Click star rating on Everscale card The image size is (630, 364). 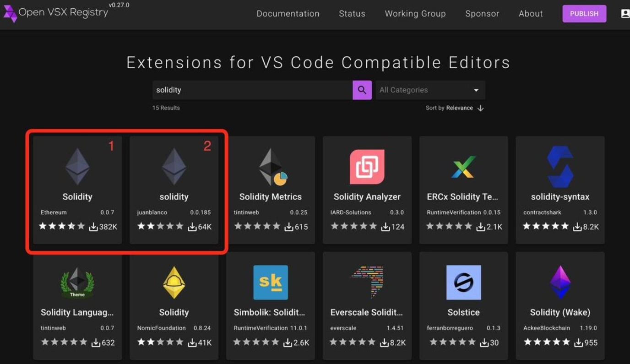point(353,342)
